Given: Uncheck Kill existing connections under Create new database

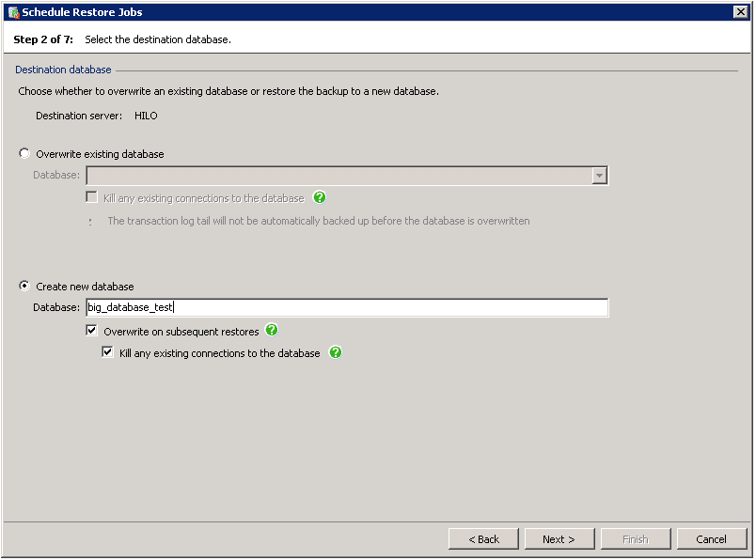Looking at the screenshot, I should [x=107, y=352].
